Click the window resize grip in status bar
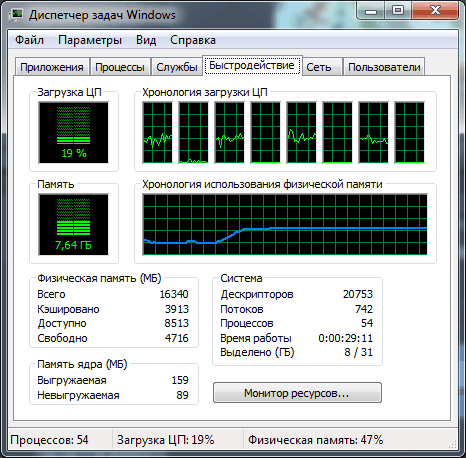Image resolution: width=466 pixels, height=458 pixels. pos(453,444)
